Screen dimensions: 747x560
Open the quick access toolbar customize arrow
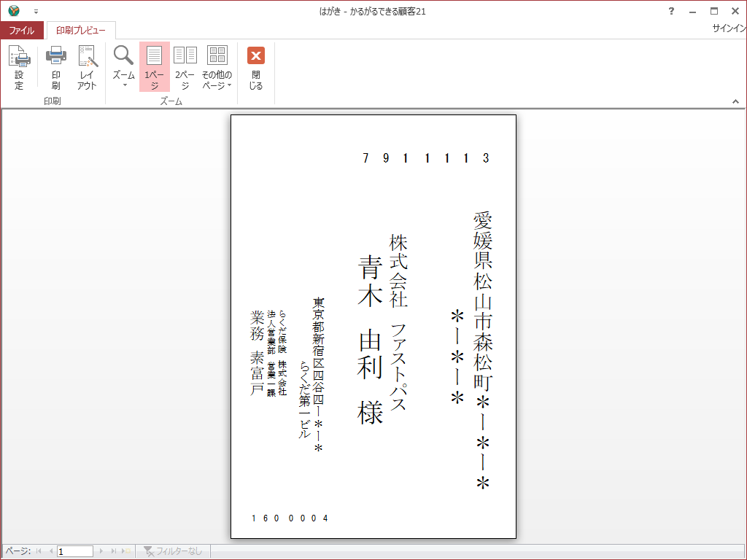[36, 12]
